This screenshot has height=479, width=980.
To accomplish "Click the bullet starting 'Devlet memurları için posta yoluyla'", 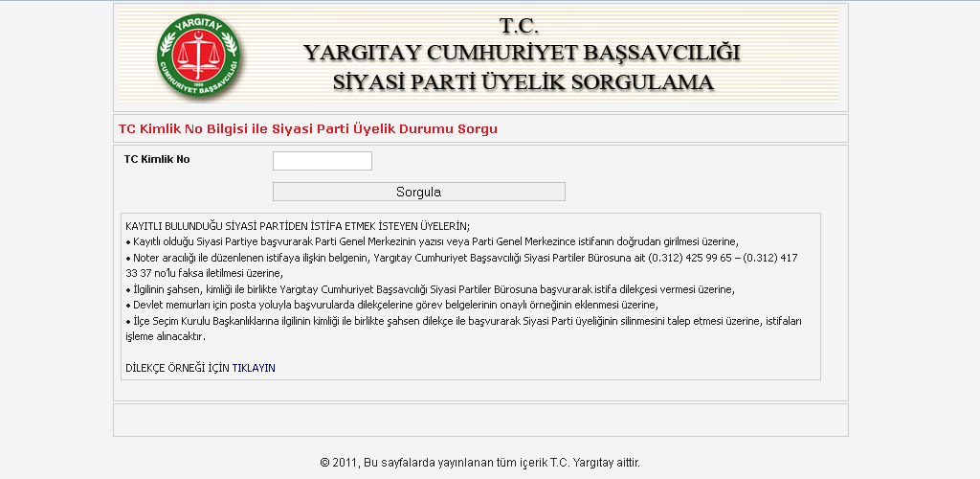I will click(392, 305).
